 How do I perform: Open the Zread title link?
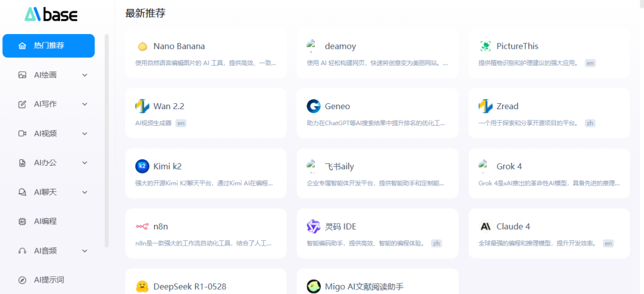click(x=507, y=106)
